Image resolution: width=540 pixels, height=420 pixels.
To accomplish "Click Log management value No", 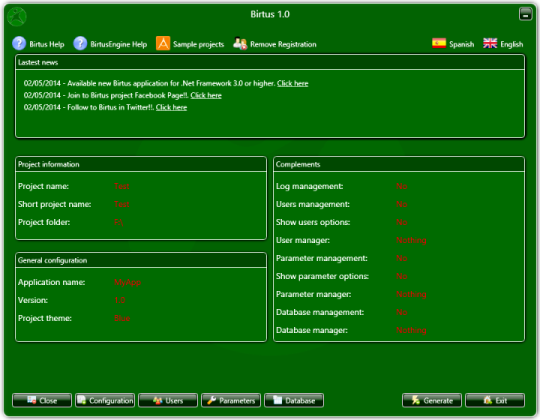I will 402,186.
